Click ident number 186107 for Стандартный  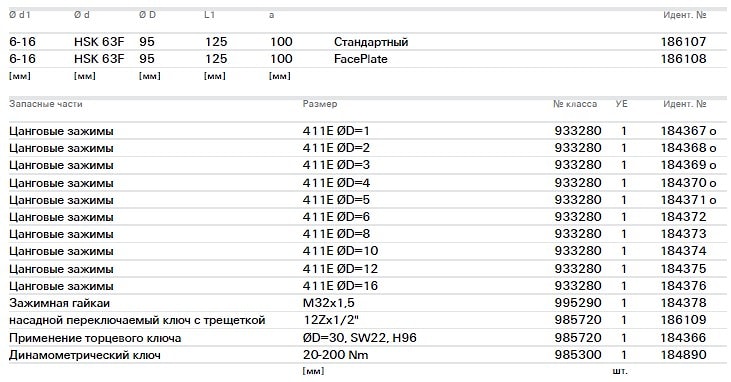(683, 42)
